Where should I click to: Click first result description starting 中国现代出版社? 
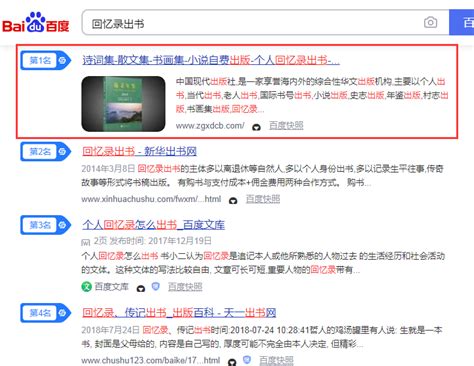[312, 95]
